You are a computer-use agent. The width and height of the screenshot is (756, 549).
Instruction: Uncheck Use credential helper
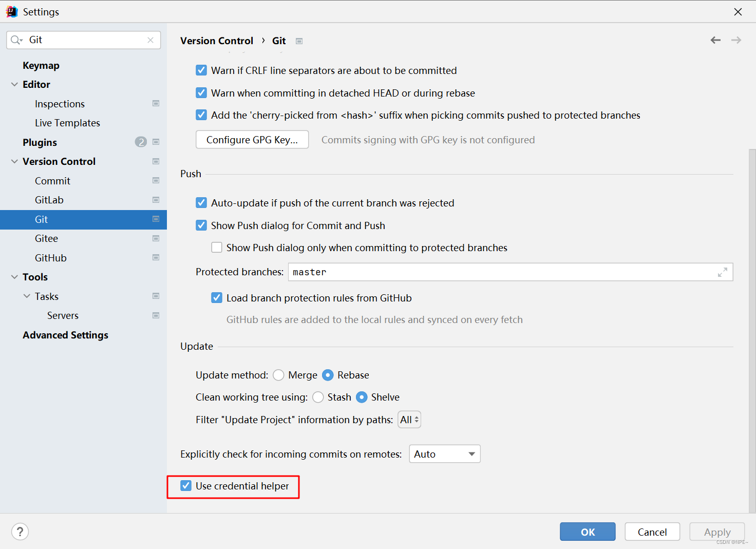pyautogui.click(x=186, y=486)
